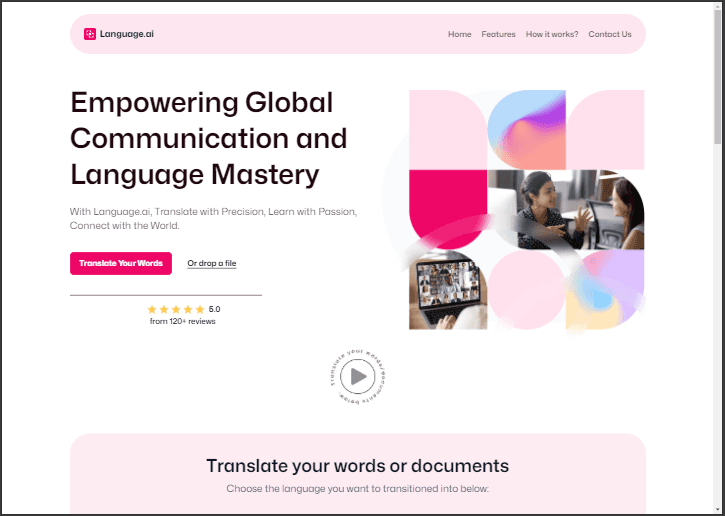Open the laptop video call photo
Screen dimensions: 725x516
pos(448,290)
